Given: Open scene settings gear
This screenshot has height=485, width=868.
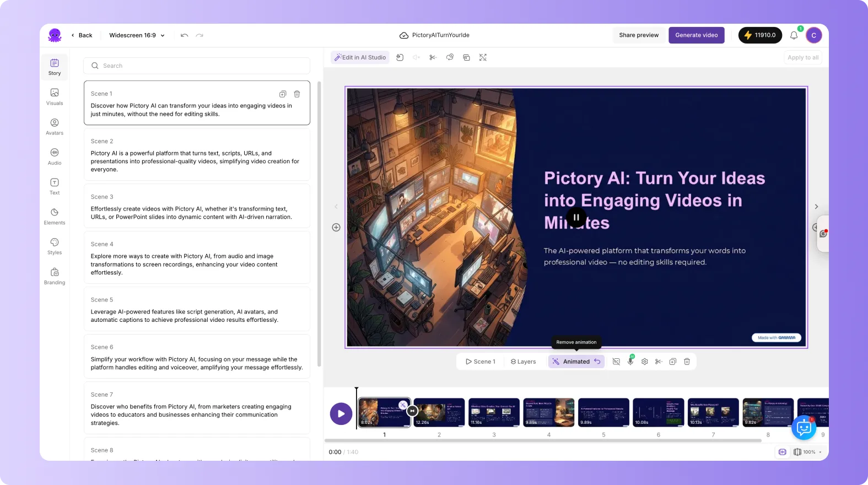Looking at the screenshot, I should 644,362.
